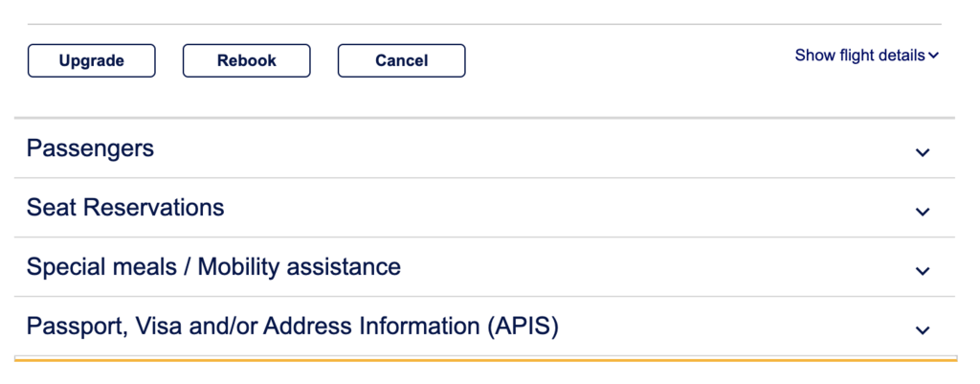Click empty middle area of Passengers row
980x384 pixels.
point(526,148)
